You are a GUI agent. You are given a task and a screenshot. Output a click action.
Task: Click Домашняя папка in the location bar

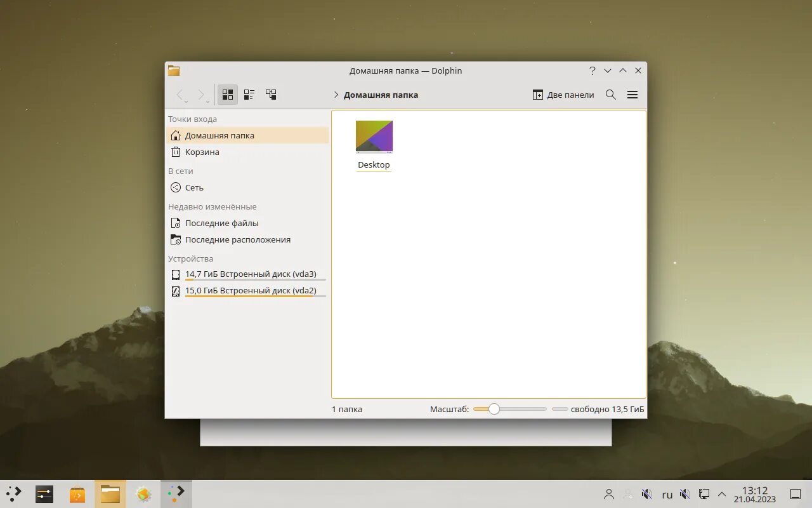pos(381,95)
